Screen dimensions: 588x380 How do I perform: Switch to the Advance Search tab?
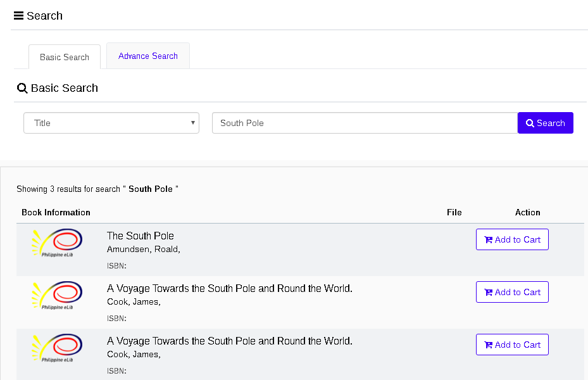click(x=148, y=56)
